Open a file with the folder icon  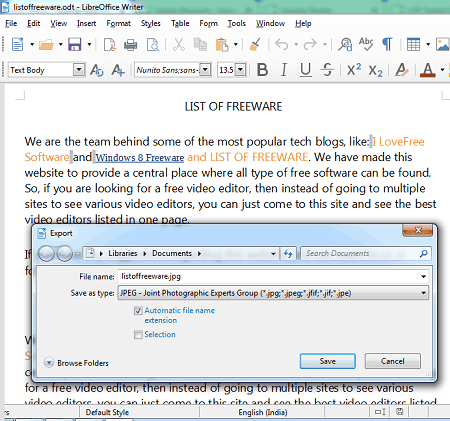46,44
